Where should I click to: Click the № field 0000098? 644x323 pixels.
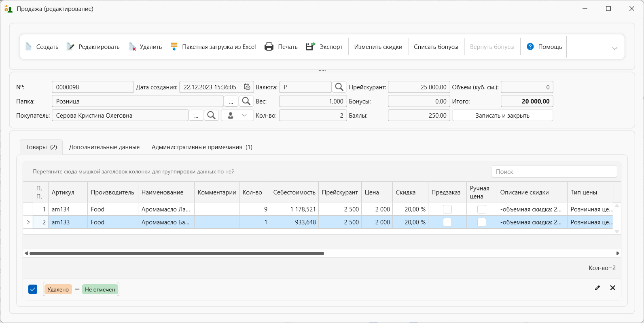(x=93, y=87)
